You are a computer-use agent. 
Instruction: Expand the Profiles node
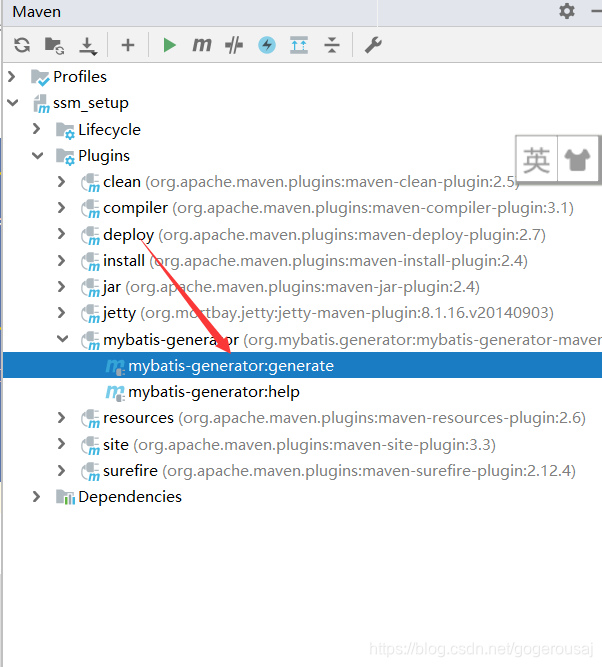pyautogui.click(x=12, y=77)
